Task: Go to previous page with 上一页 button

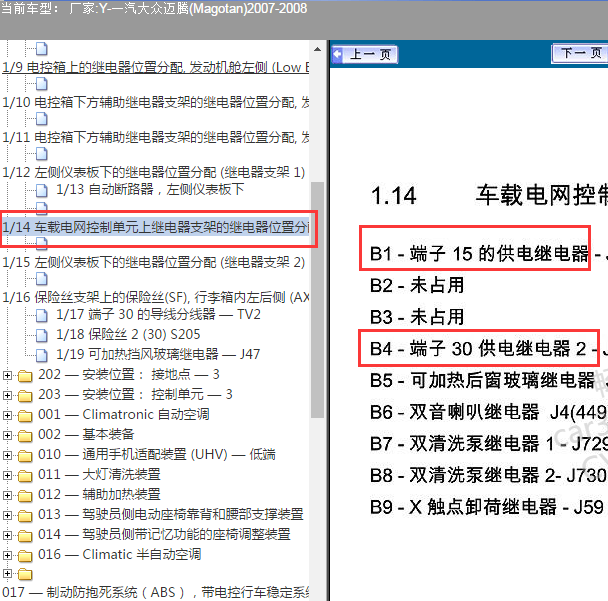Action: [364, 54]
